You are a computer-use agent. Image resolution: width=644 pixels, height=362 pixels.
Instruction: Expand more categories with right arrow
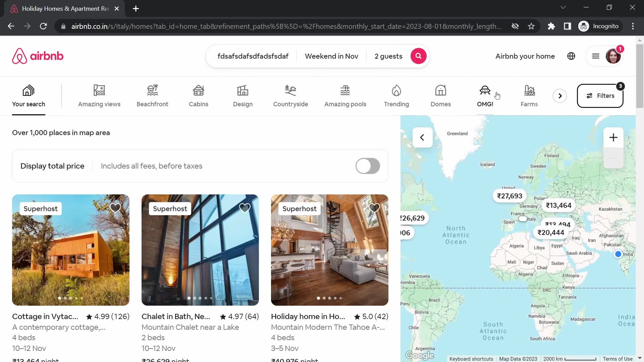(559, 96)
